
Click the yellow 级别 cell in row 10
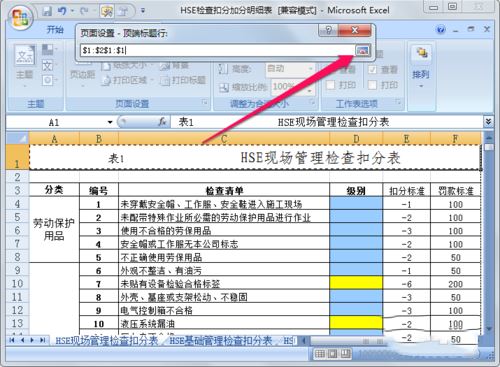(x=356, y=283)
